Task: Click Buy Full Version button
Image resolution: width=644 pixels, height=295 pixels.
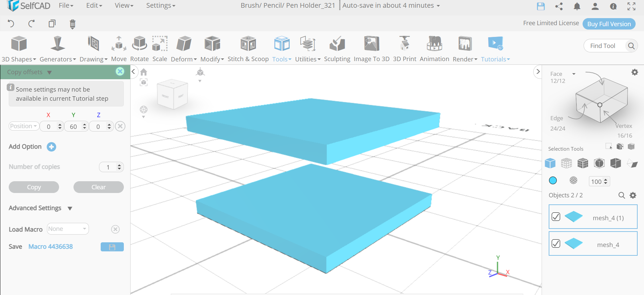Action: [x=609, y=24]
